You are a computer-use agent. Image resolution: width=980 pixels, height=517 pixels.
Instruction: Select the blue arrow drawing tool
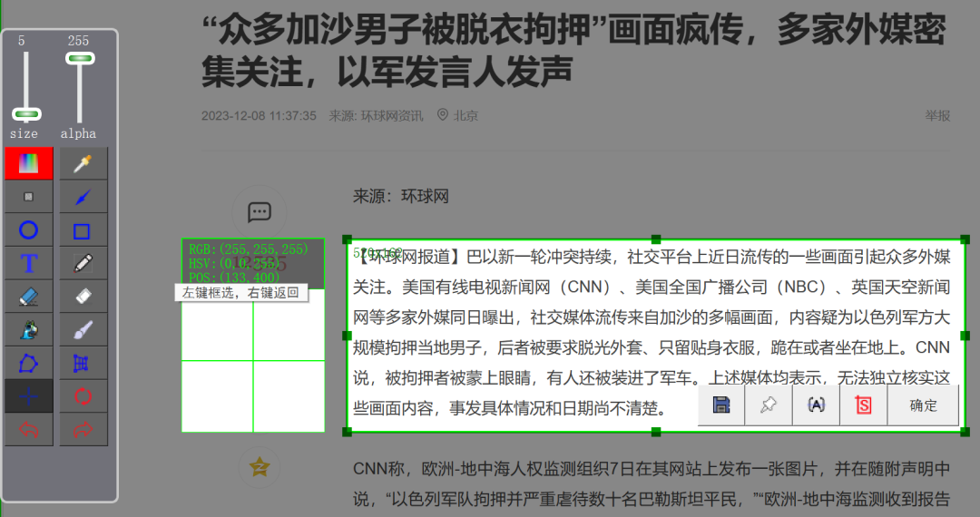[x=83, y=197]
